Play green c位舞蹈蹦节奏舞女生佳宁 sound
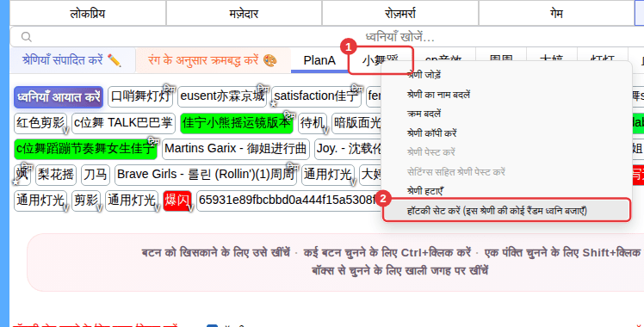 (x=85, y=149)
